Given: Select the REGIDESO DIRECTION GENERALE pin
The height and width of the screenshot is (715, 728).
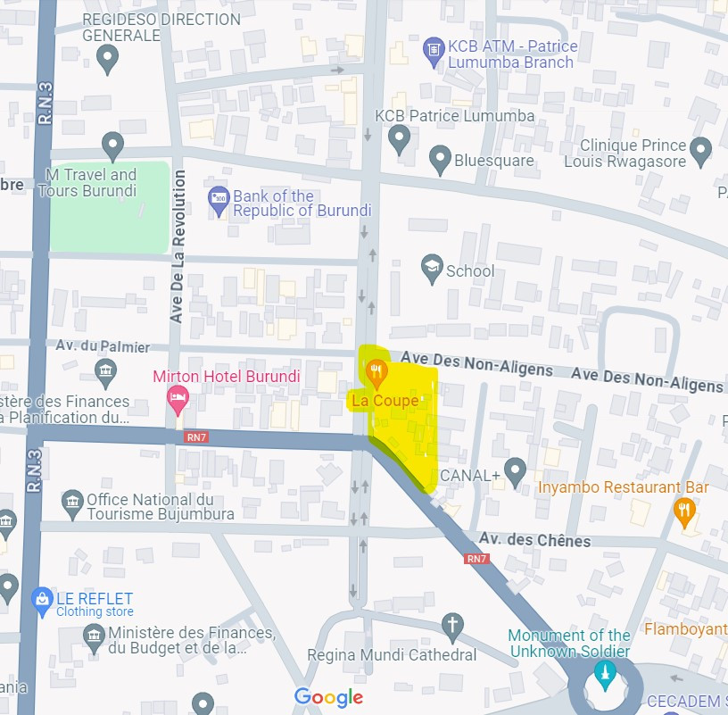Looking at the screenshot, I should point(107,59).
